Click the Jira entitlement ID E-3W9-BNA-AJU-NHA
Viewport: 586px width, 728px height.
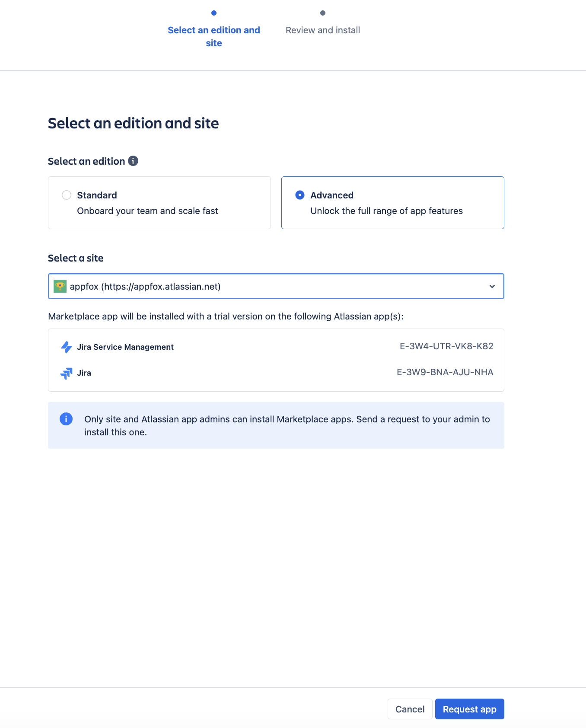coord(445,372)
